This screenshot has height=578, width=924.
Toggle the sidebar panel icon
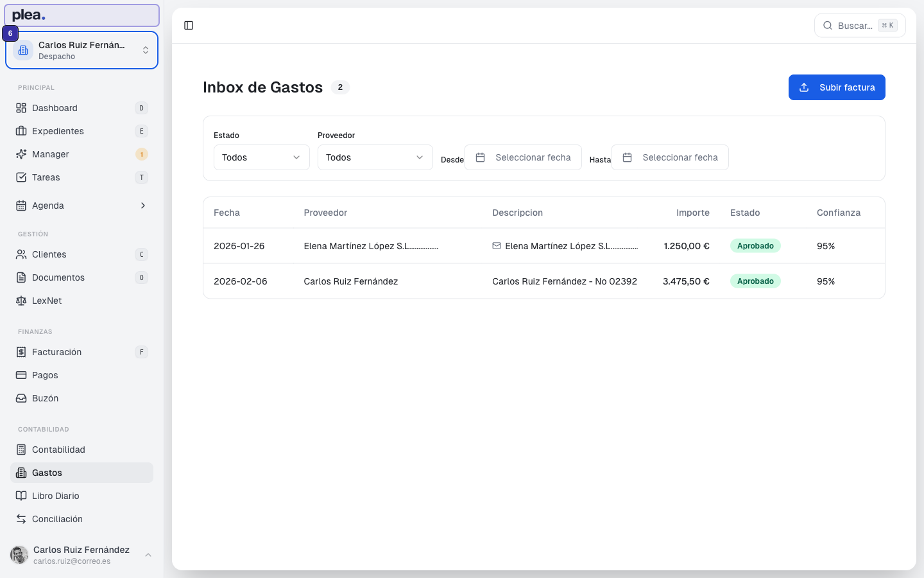(x=189, y=26)
